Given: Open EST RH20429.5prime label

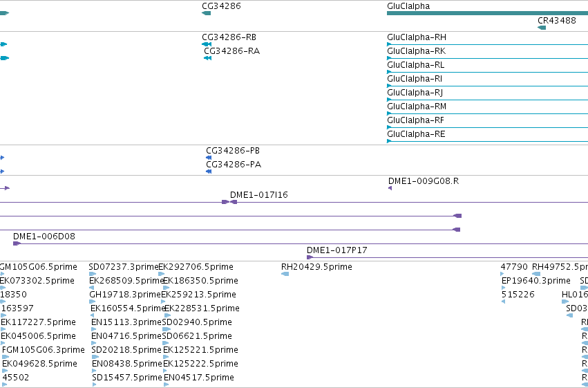Looking at the screenshot, I should (x=316, y=267).
